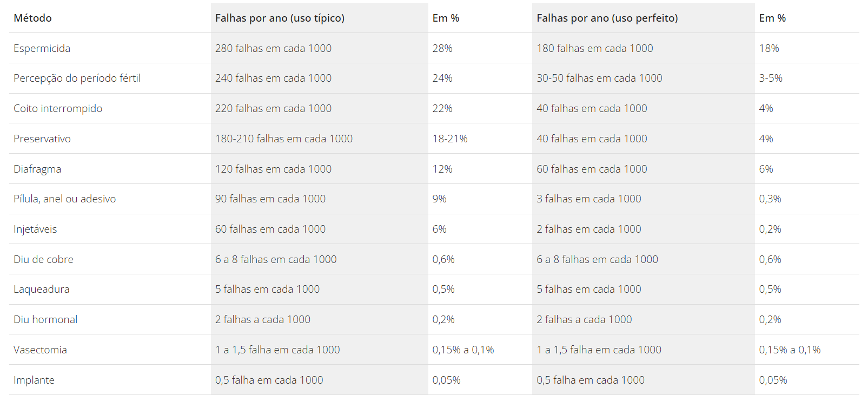Click the 3-5% percentage cell
The width and height of the screenshot is (868, 401).
click(771, 78)
